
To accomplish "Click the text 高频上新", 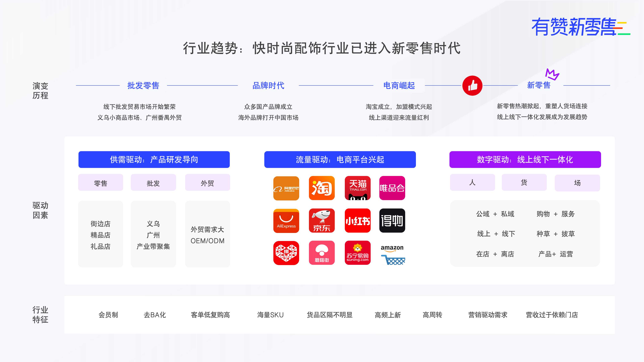I will click(x=388, y=315).
